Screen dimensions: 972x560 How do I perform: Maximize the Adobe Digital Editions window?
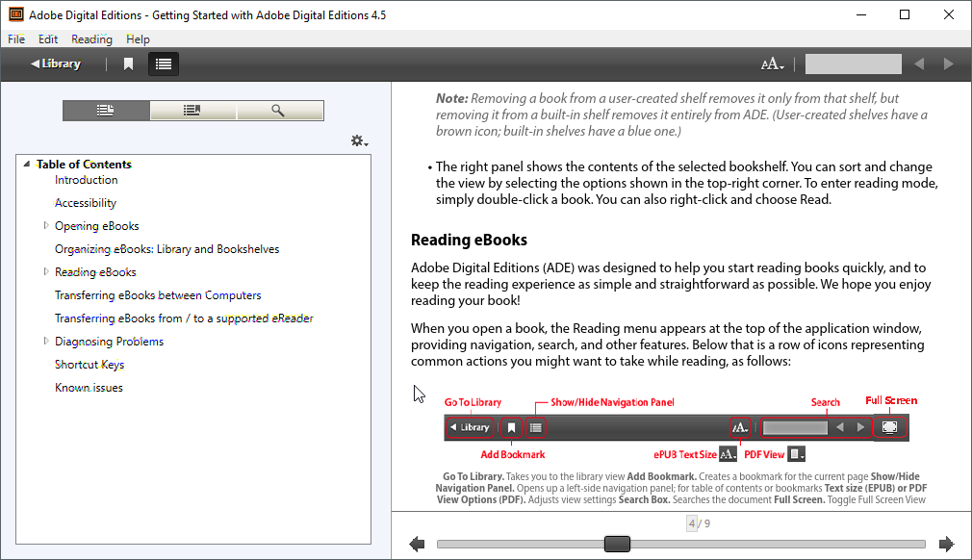tap(905, 14)
